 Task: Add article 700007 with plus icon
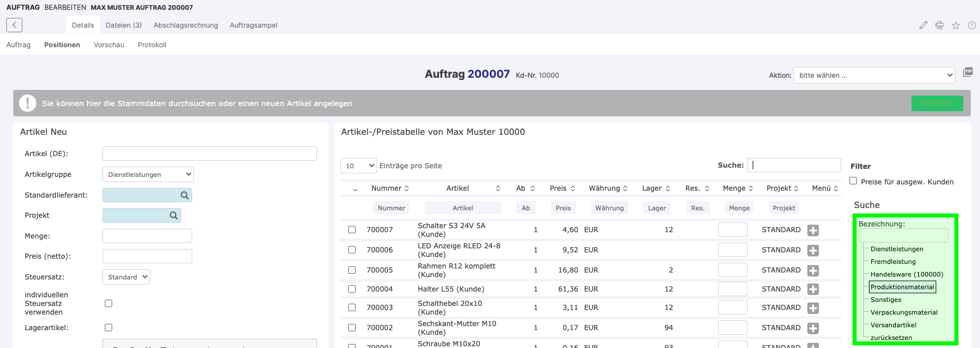pos(813,230)
